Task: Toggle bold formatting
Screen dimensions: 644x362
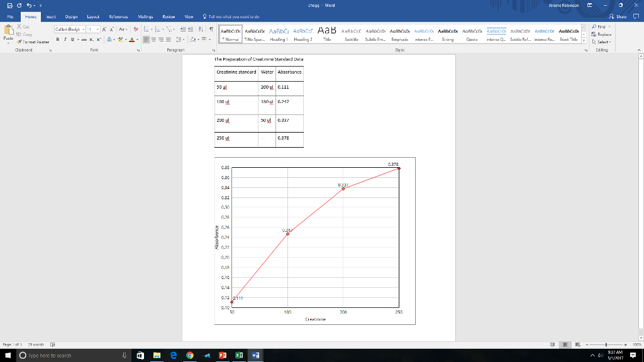Action: [57, 39]
